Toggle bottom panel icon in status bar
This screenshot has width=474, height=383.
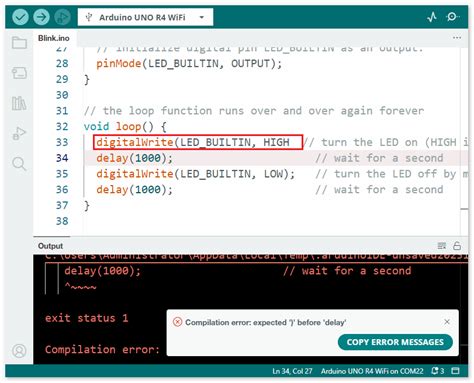pos(455,371)
